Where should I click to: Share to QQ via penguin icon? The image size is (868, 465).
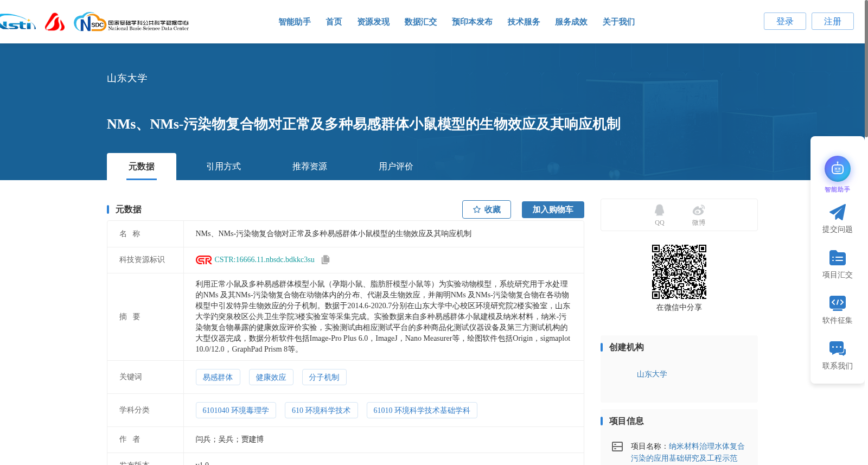pos(659,211)
